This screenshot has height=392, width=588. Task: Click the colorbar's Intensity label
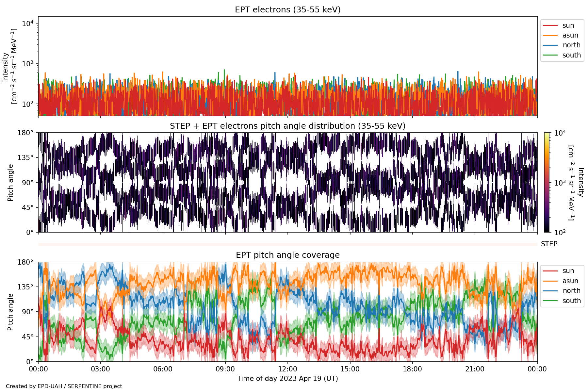[575, 183]
